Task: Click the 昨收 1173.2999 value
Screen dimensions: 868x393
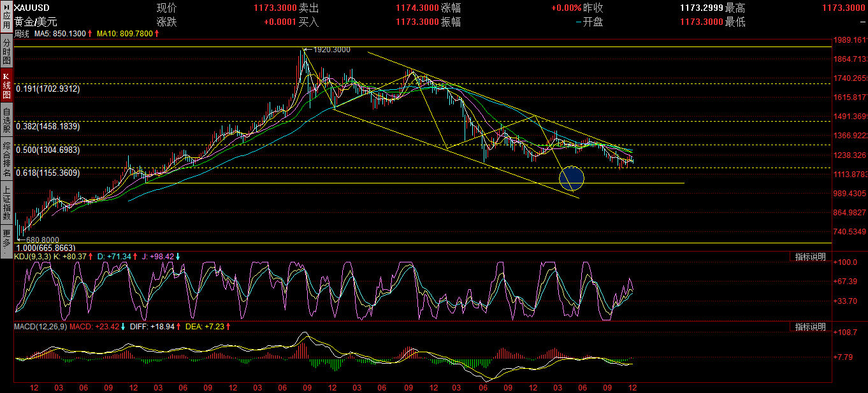Action: (702, 8)
